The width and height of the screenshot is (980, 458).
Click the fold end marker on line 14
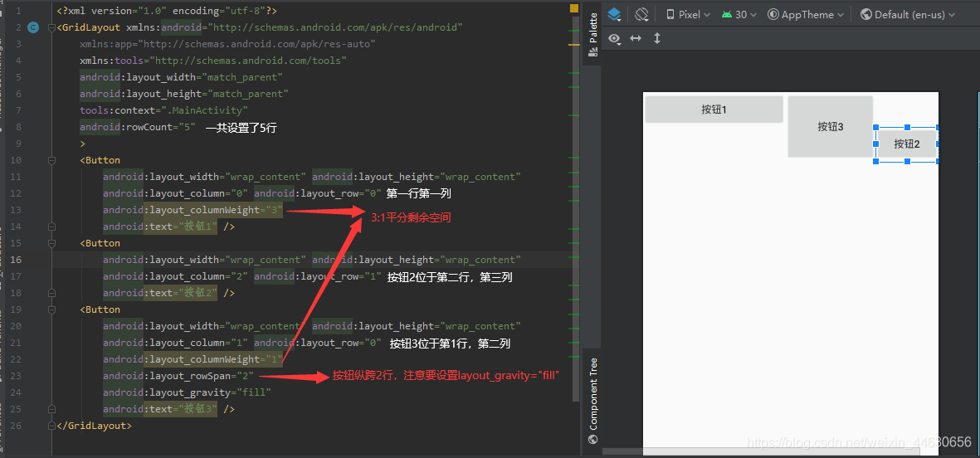[x=52, y=227]
